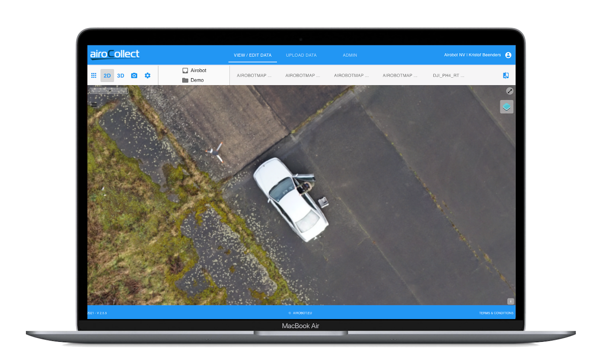
Task: Open user account profile icon
Action: (x=508, y=55)
